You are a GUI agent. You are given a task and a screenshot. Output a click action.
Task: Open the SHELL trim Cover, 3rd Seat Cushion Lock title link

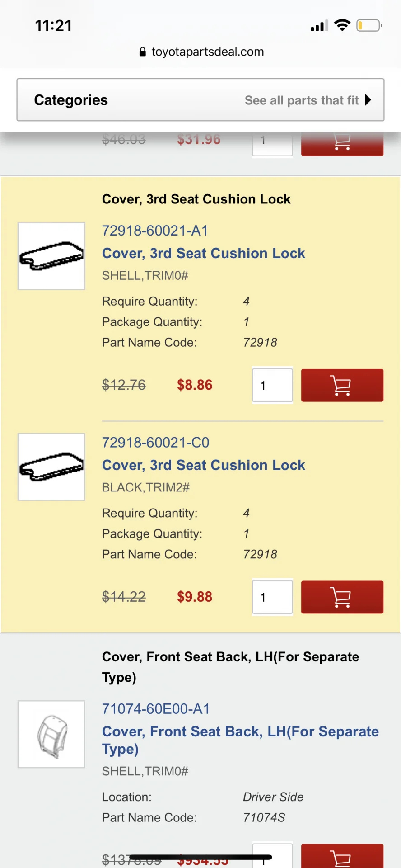(203, 253)
